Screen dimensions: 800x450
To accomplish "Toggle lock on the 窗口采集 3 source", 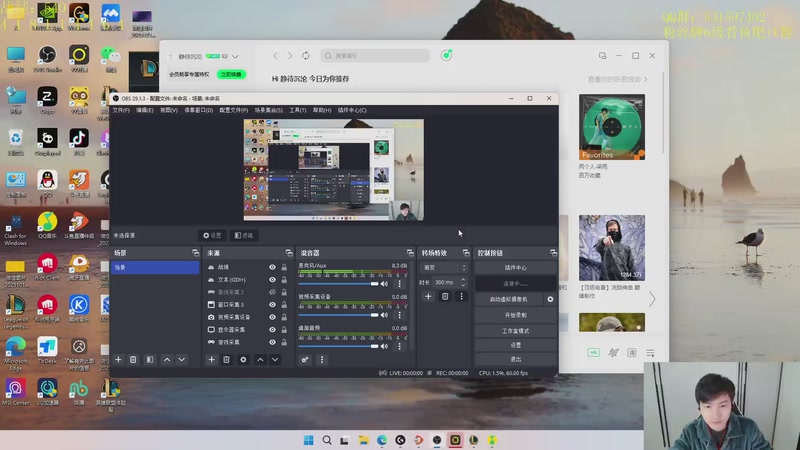I will click(284, 305).
